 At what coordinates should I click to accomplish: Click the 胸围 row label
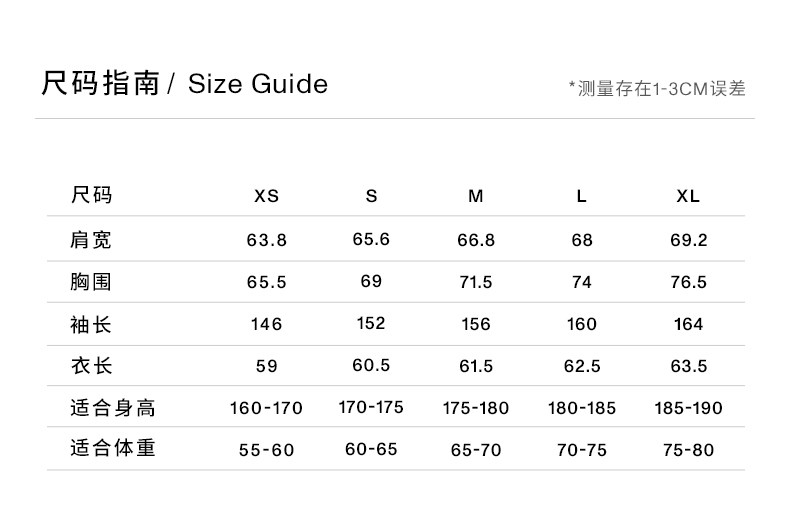coord(91,282)
